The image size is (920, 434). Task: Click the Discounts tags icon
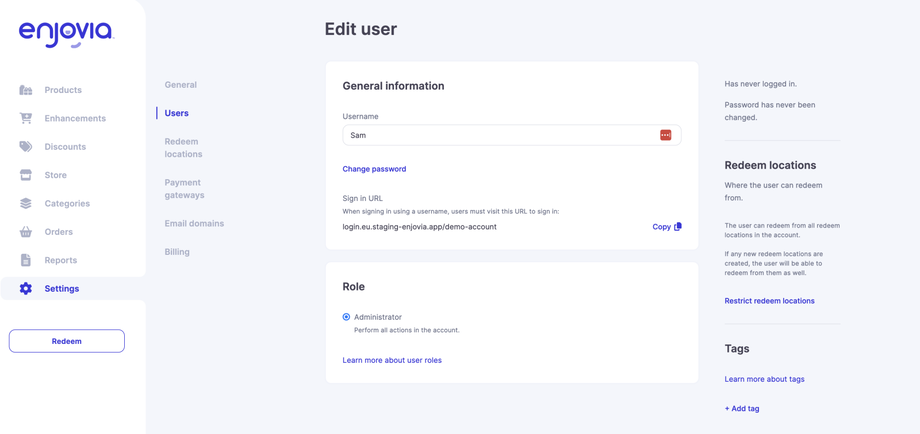coord(26,147)
